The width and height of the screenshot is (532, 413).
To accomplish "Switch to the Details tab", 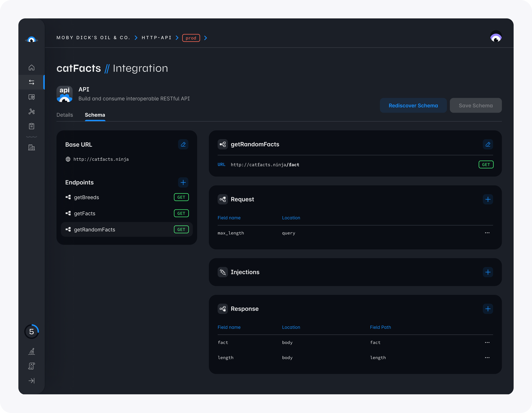I will pos(64,115).
